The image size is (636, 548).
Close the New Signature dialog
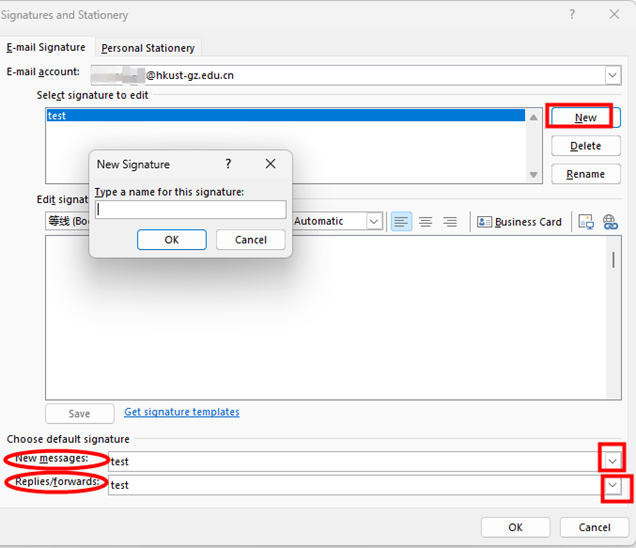(x=270, y=164)
